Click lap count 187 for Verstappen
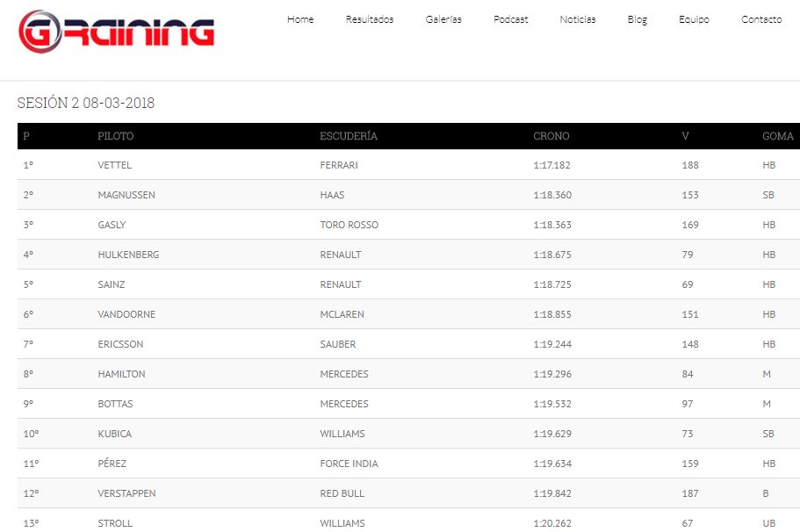Viewport: 800px width, 532px height. coord(690,493)
